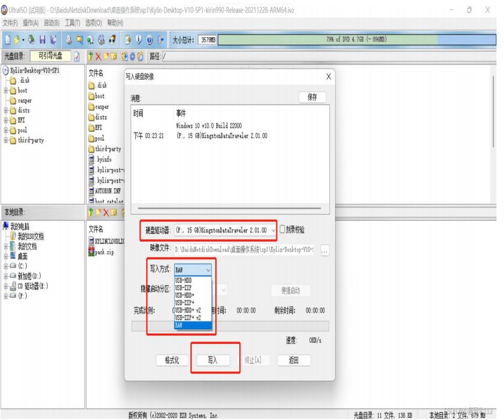Open the 硬盘驱动器 drive dropdown

coord(273,230)
